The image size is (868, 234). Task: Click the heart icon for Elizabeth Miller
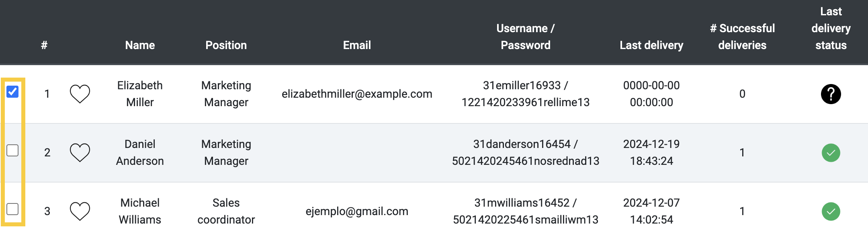80,94
